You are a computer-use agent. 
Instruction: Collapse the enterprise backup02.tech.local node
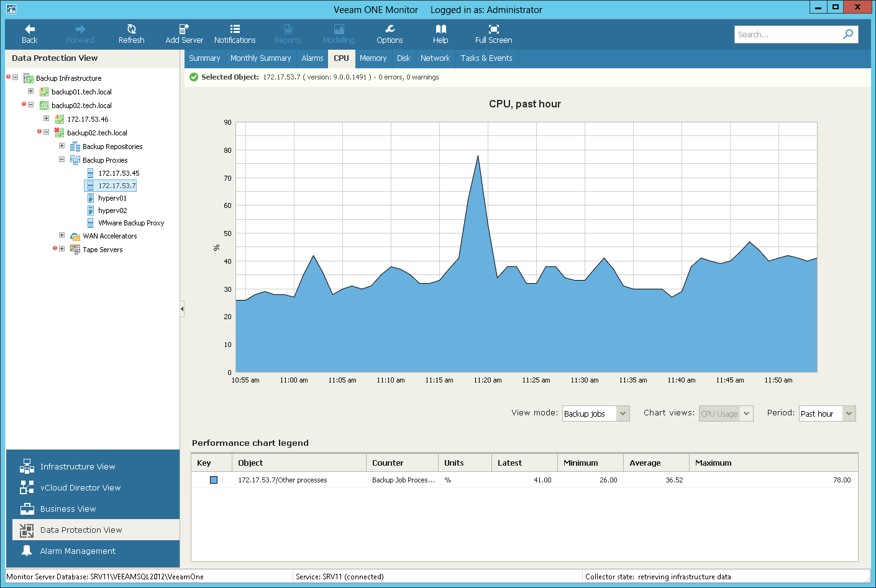30,105
